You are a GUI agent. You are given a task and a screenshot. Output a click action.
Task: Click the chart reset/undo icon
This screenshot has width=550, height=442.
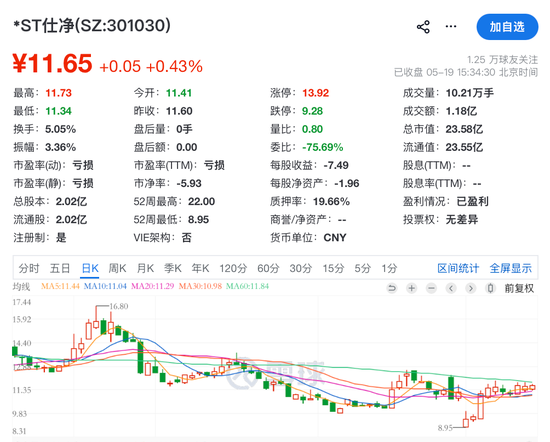point(392,288)
